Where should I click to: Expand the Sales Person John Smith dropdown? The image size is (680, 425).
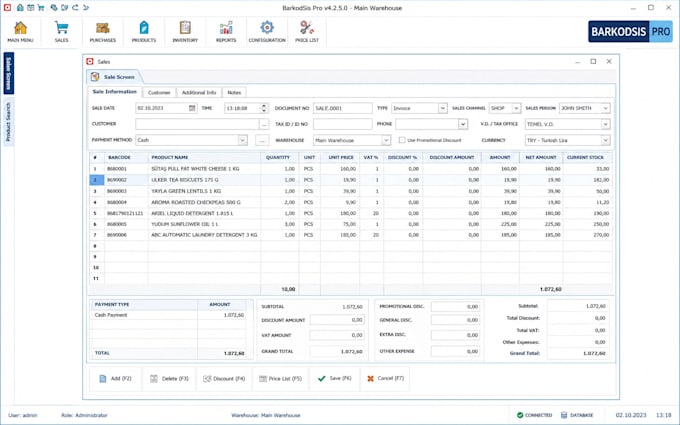click(x=605, y=108)
